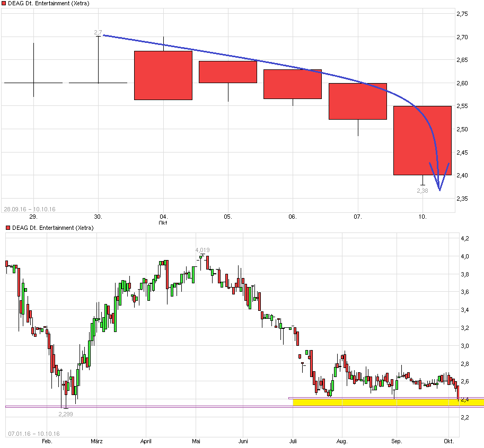Click the bottom y-axis value '3,0'

click(465, 346)
